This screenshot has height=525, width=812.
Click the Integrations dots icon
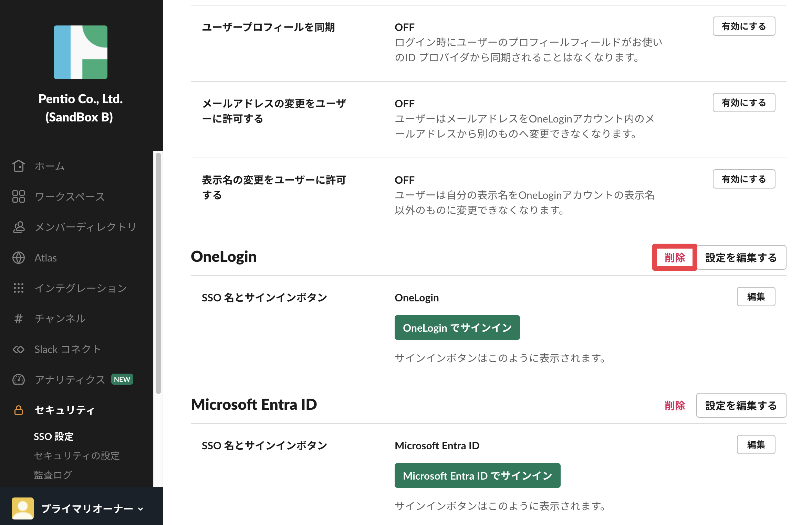(x=19, y=288)
